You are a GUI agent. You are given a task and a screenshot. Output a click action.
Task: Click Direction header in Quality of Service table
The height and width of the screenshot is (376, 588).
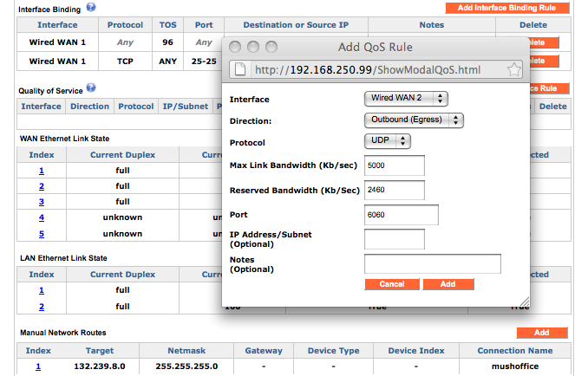pyautogui.click(x=89, y=107)
